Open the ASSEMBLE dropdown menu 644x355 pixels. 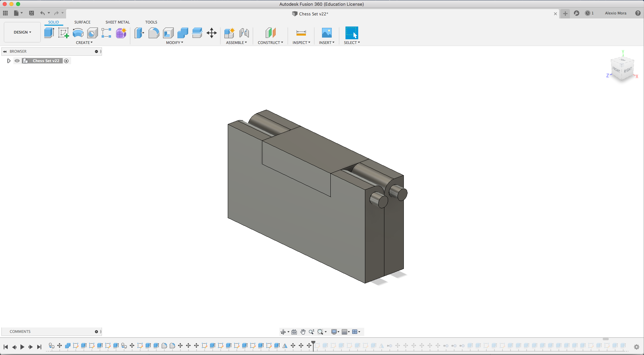click(x=236, y=43)
